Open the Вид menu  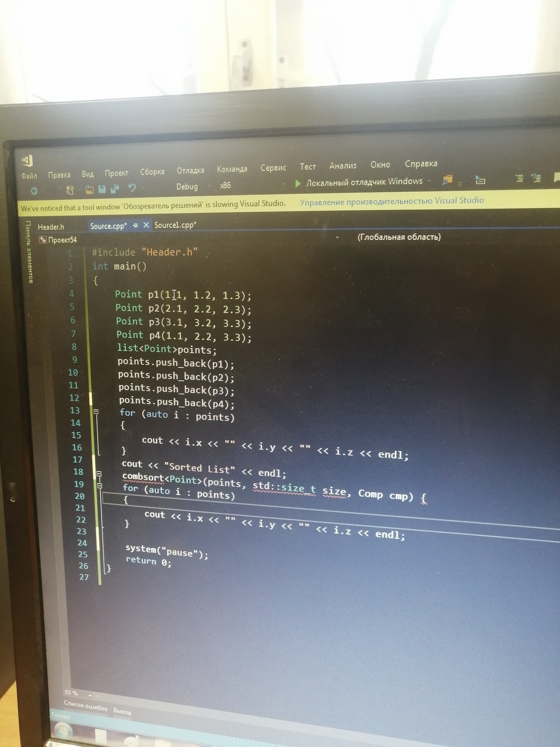(88, 174)
